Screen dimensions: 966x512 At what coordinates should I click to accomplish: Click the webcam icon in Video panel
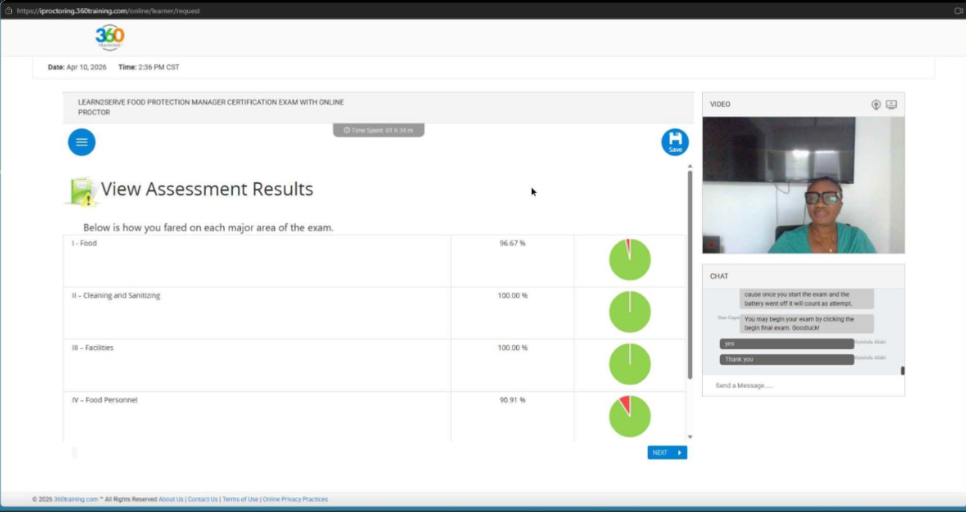875,105
